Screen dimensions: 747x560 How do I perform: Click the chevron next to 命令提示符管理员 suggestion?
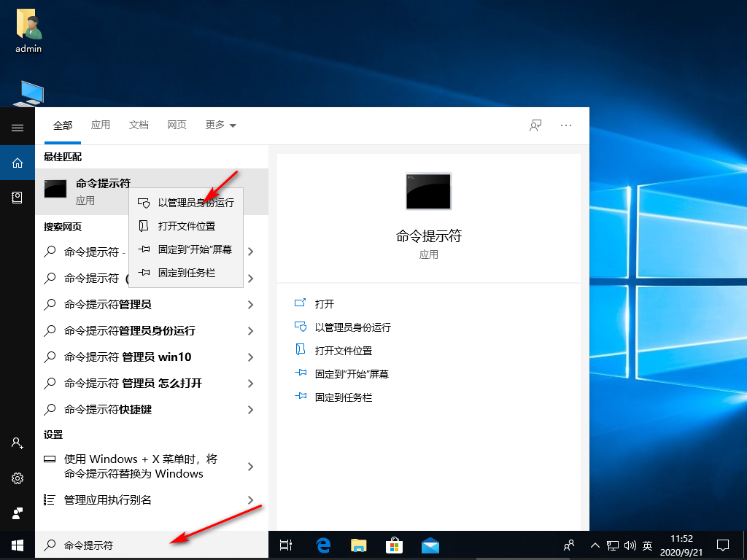(x=251, y=304)
